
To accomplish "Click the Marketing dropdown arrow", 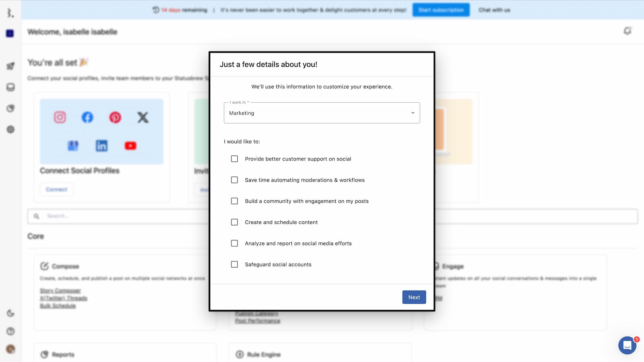I will click(x=412, y=113).
